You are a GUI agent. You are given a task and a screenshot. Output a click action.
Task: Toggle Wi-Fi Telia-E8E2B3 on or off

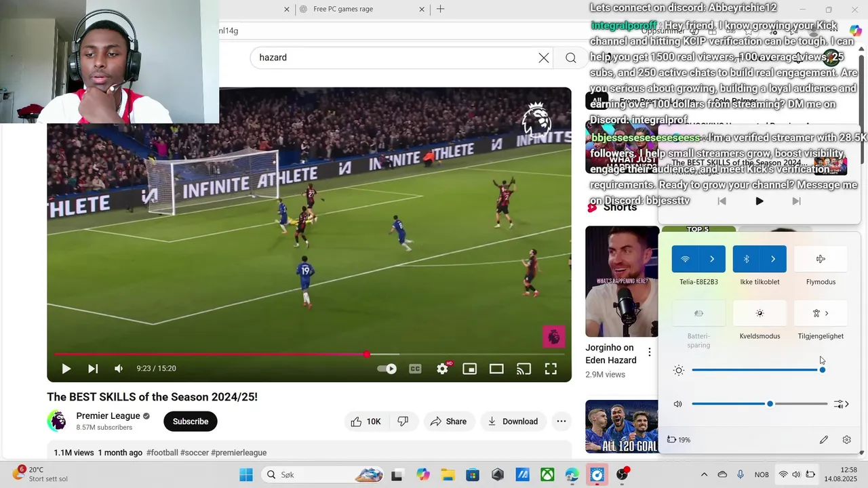click(x=685, y=259)
